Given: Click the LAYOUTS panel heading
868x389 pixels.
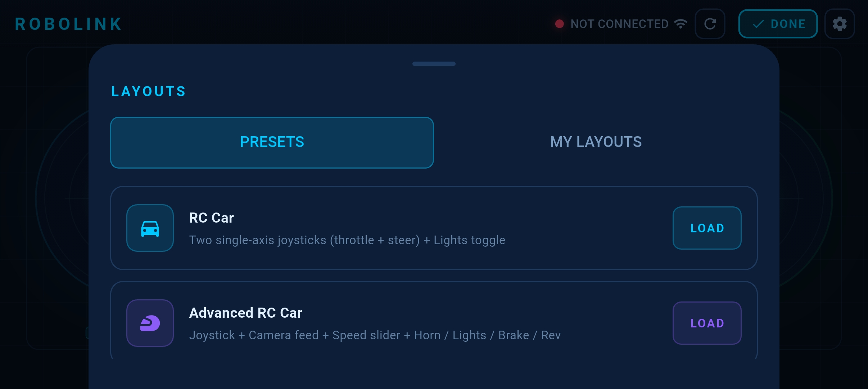Looking at the screenshot, I should [x=148, y=91].
